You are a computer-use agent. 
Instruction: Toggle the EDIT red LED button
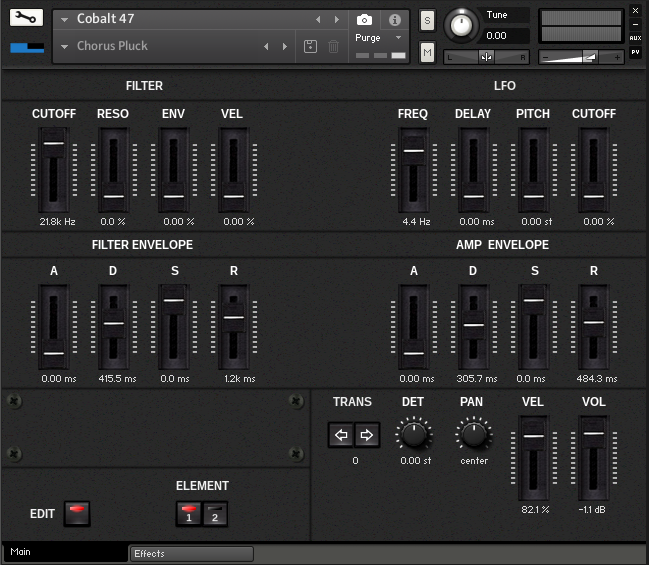tap(77, 514)
